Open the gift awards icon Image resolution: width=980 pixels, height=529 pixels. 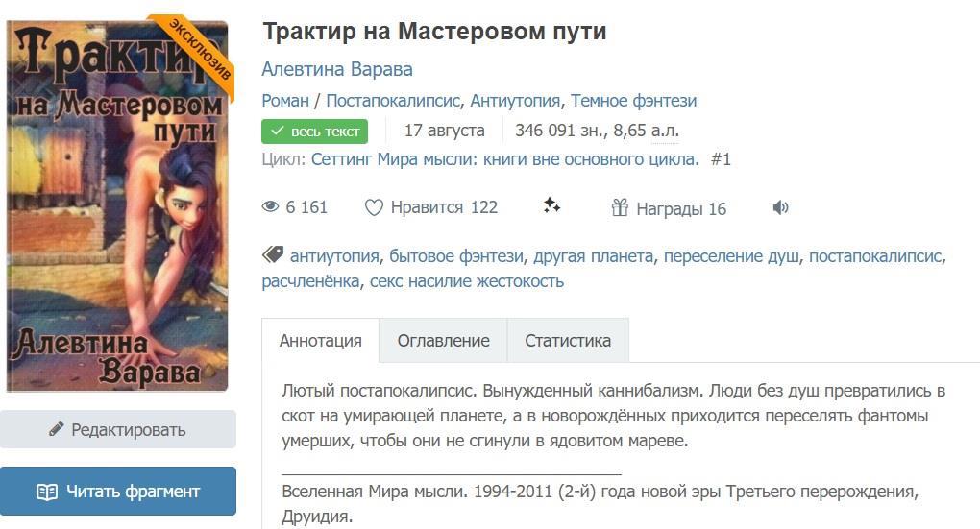coord(620,207)
